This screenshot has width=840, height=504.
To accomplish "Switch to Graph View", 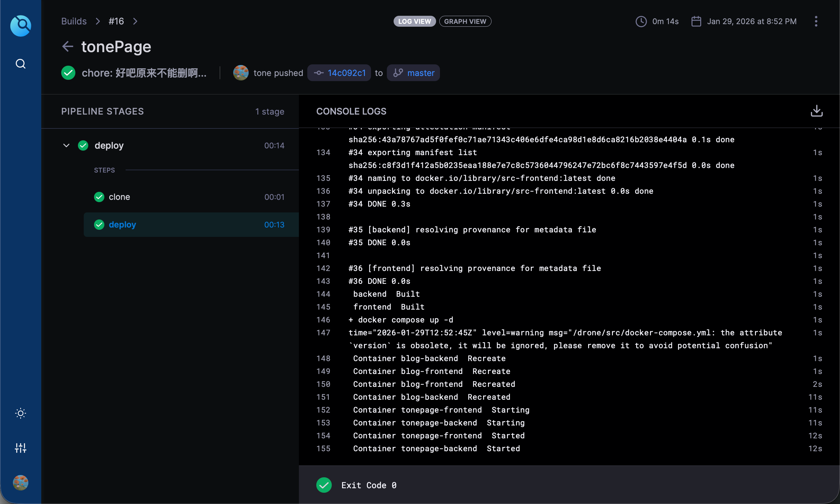I will (465, 21).
